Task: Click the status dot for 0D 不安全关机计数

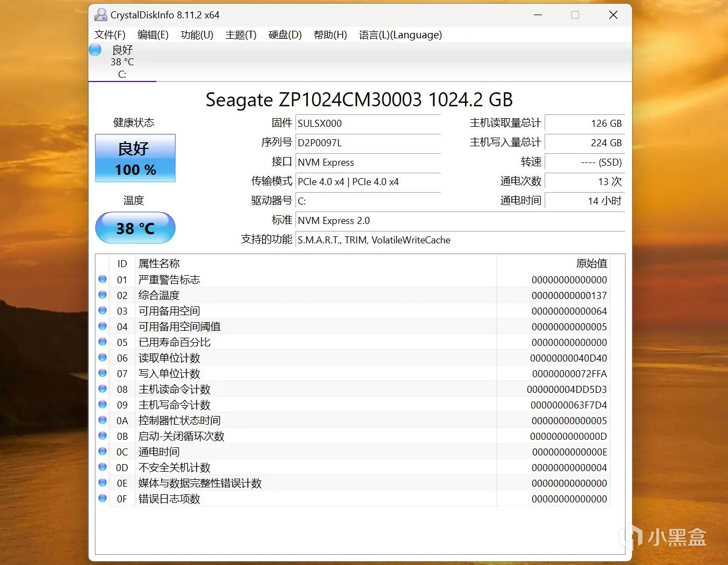Action: tap(102, 467)
